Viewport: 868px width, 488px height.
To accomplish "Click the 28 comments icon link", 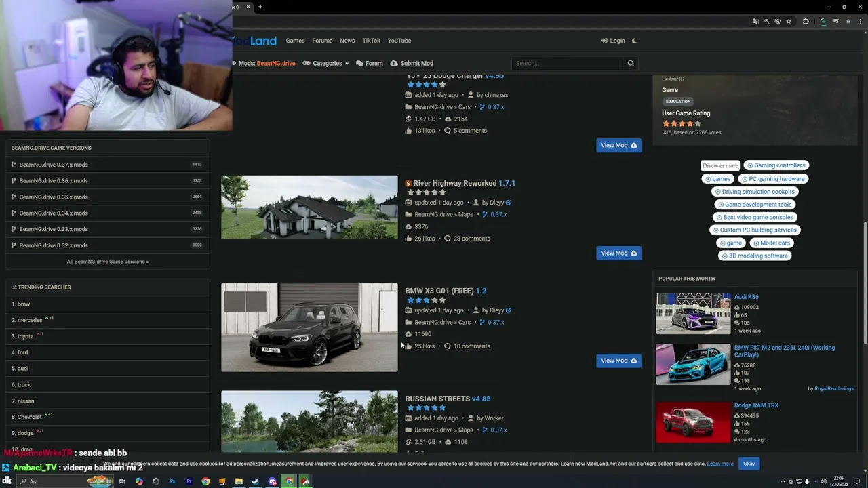I will 467,239.
